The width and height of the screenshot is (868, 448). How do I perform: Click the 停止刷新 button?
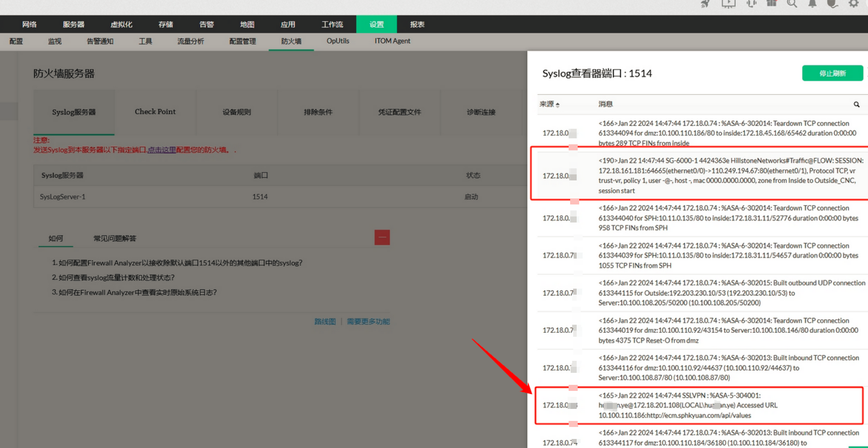tap(832, 73)
